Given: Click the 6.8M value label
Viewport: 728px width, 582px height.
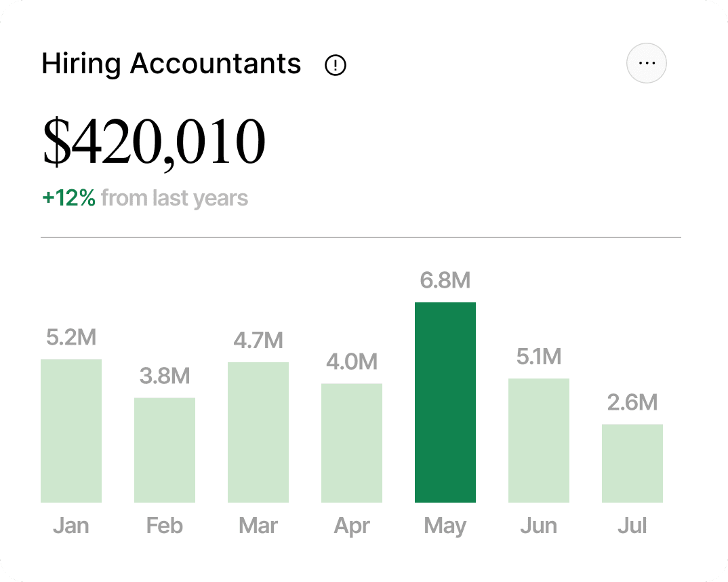Looking at the screenshot, I should coord(445,280).
